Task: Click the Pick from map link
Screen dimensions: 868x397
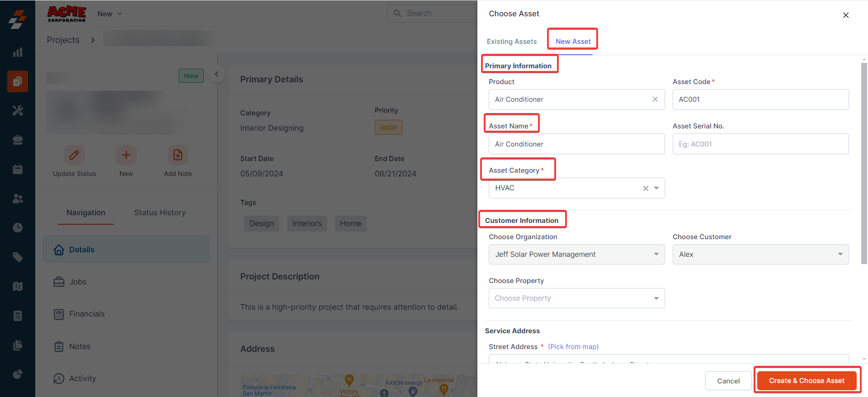Action: 573,347
